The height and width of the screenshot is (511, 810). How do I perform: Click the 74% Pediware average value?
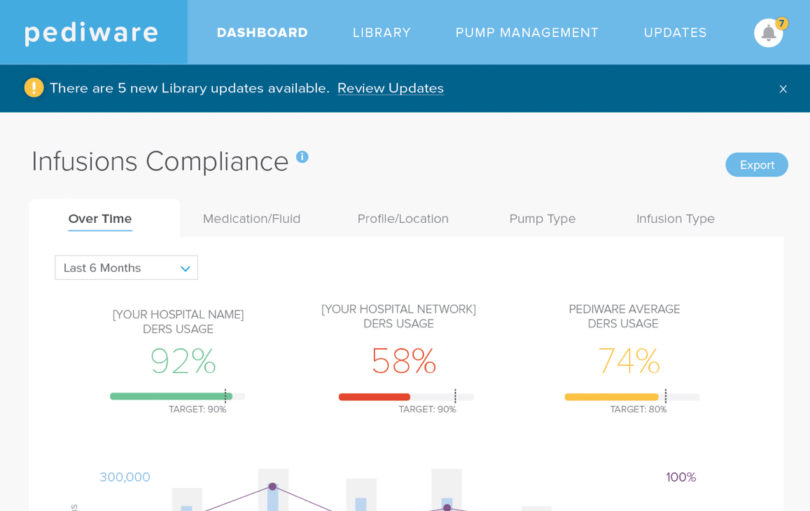(x=629, y=361)
